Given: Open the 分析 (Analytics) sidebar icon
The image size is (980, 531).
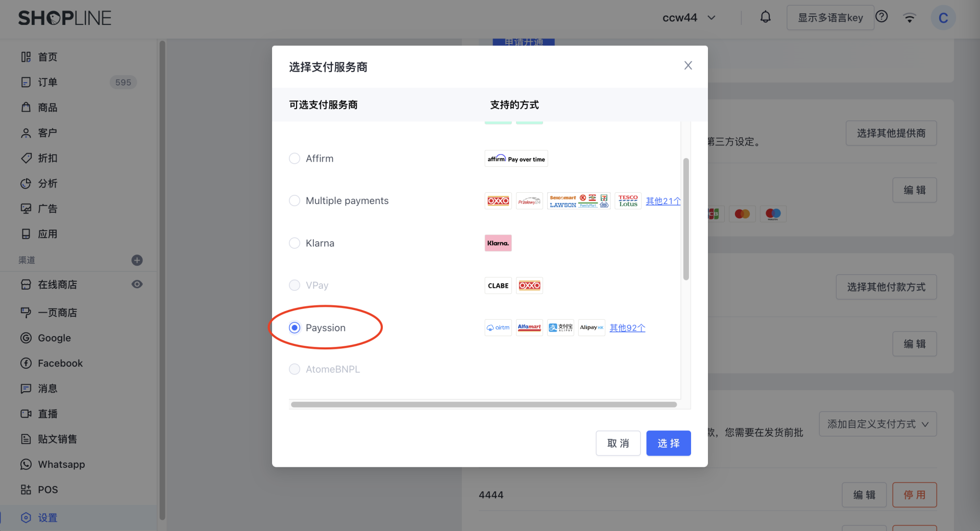Looking at the screenshot, I should coord(47,184).
